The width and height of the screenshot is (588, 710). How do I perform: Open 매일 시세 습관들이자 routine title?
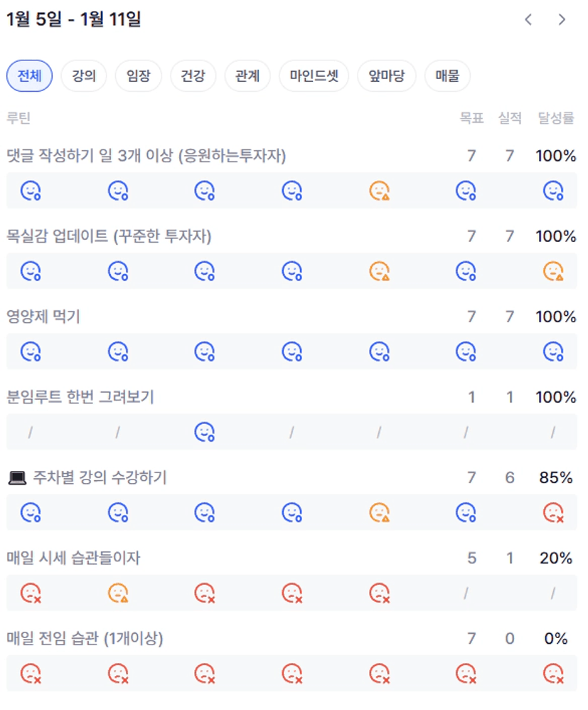coord(73,558)
